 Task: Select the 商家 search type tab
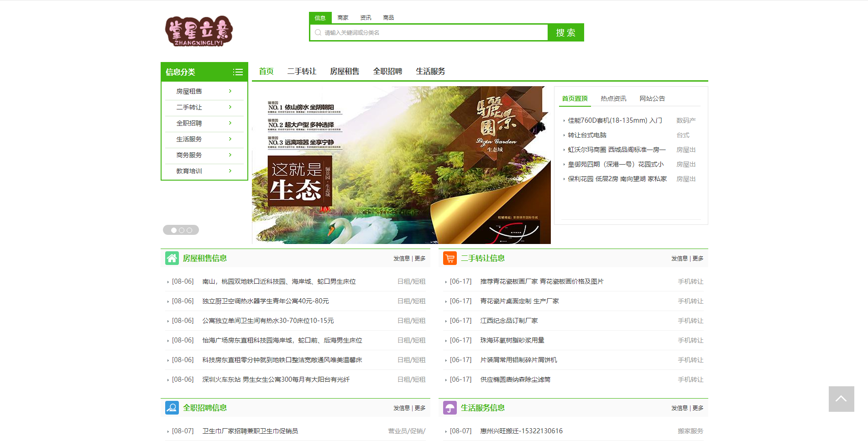[343, 18]
